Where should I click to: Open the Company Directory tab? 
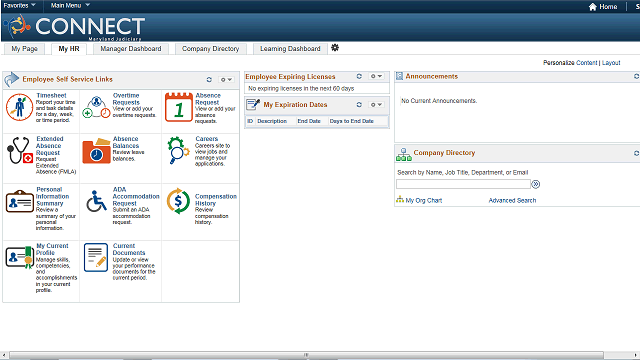pyautogui.click(x=210, y=49)
